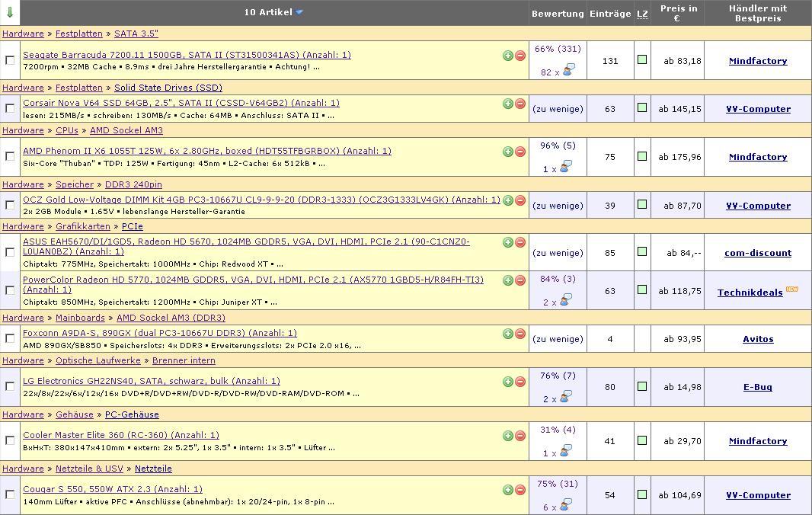Click the green down arrow icon in header

[9, 12]
